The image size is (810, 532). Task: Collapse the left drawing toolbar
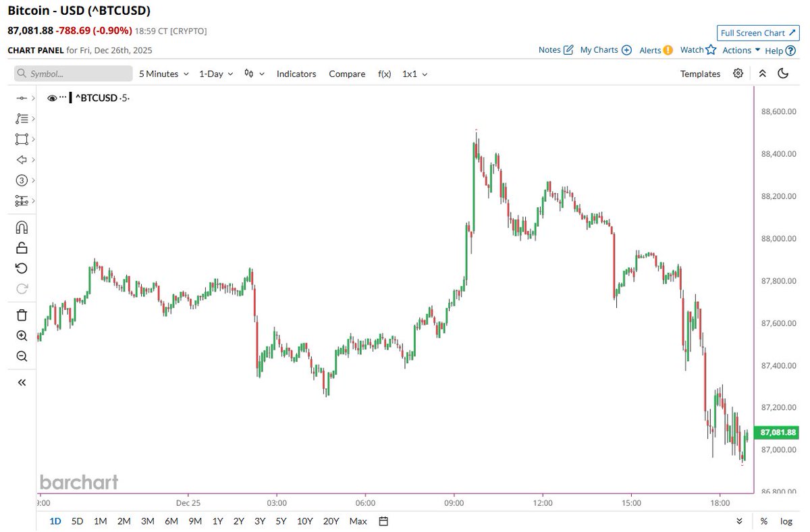(22, 383)
